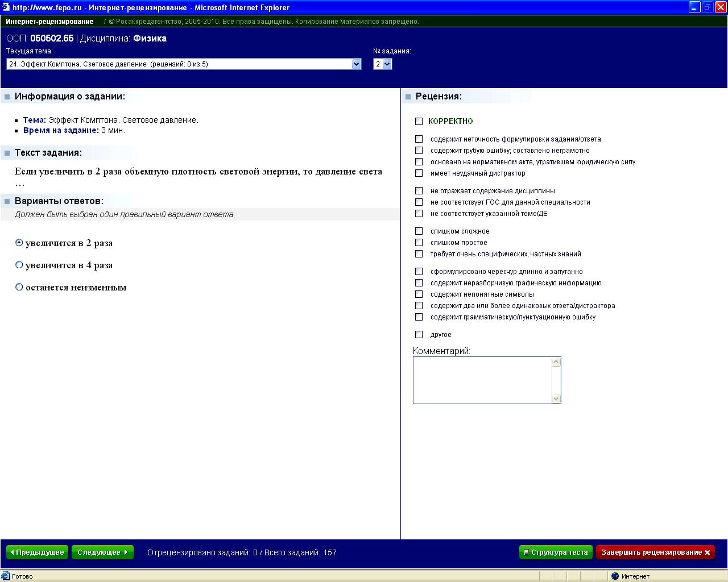Click comment box scroll-down arrow

[556, 399]
